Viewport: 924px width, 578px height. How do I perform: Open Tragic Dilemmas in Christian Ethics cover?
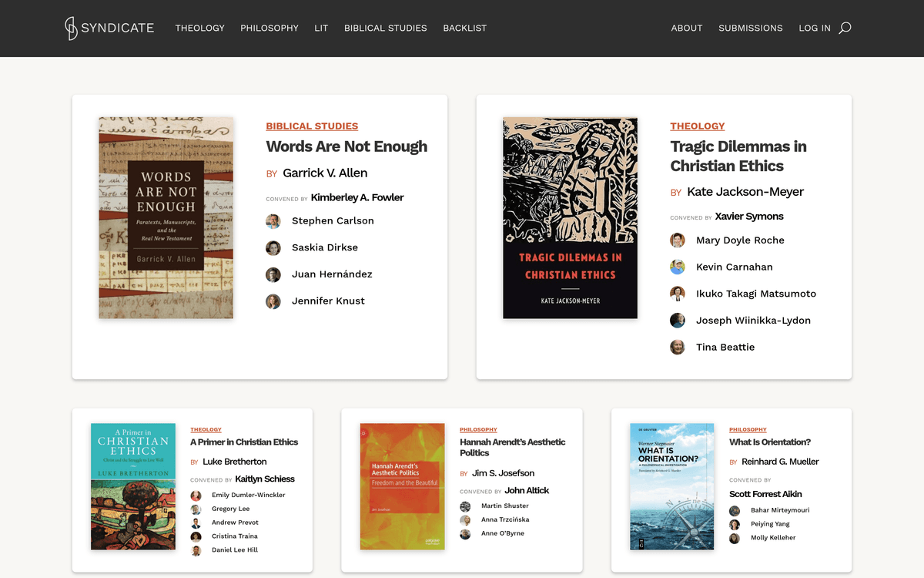[x=570, y=218]
